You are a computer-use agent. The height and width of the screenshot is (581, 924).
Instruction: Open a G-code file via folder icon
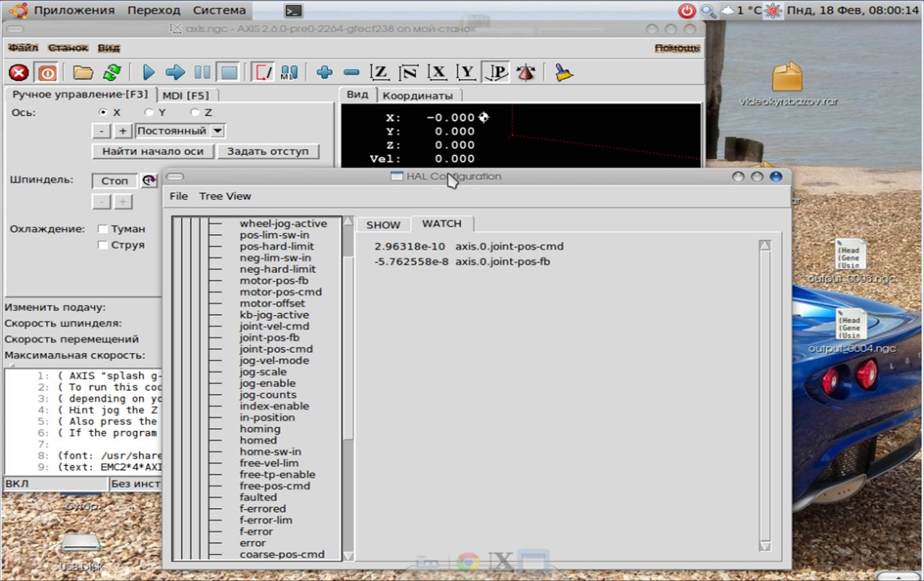click(82, 73)
